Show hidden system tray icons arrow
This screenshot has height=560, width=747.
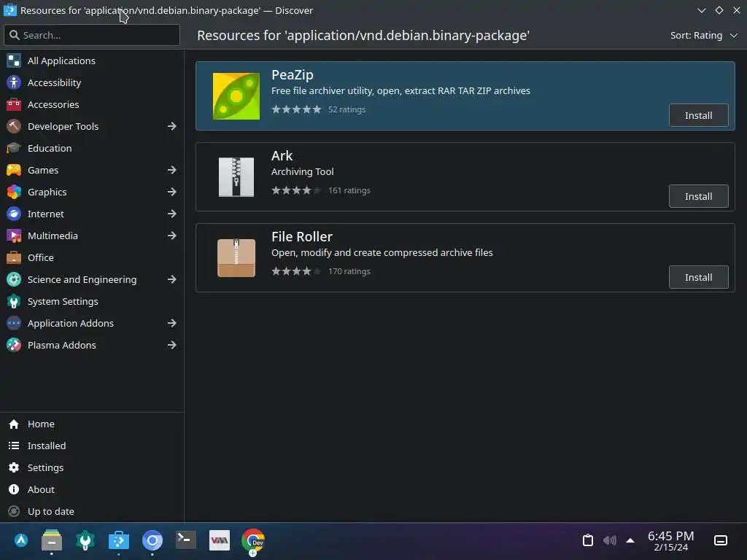click(630, 540)
